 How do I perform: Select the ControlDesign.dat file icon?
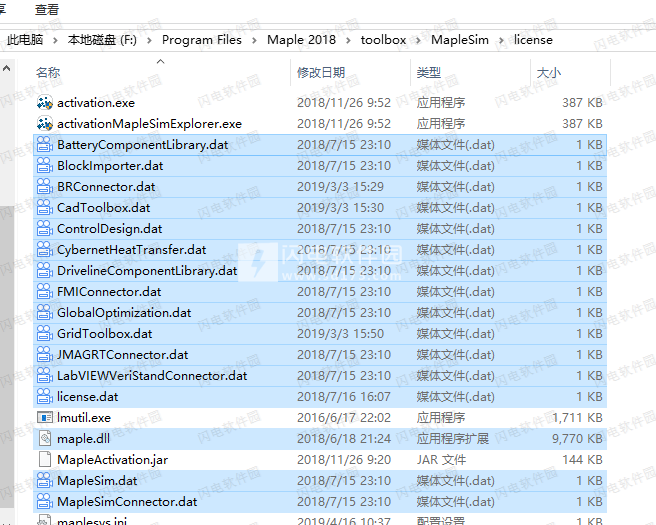pos(45,229)
